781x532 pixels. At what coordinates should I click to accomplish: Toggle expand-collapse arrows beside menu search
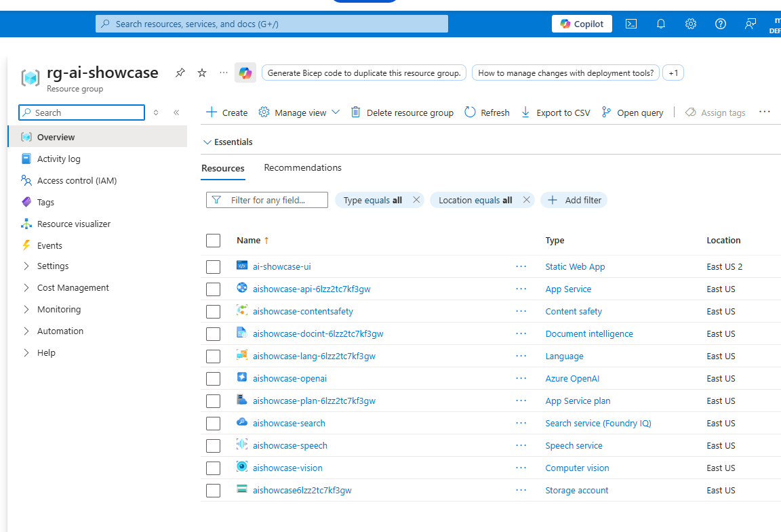(156, 112)
